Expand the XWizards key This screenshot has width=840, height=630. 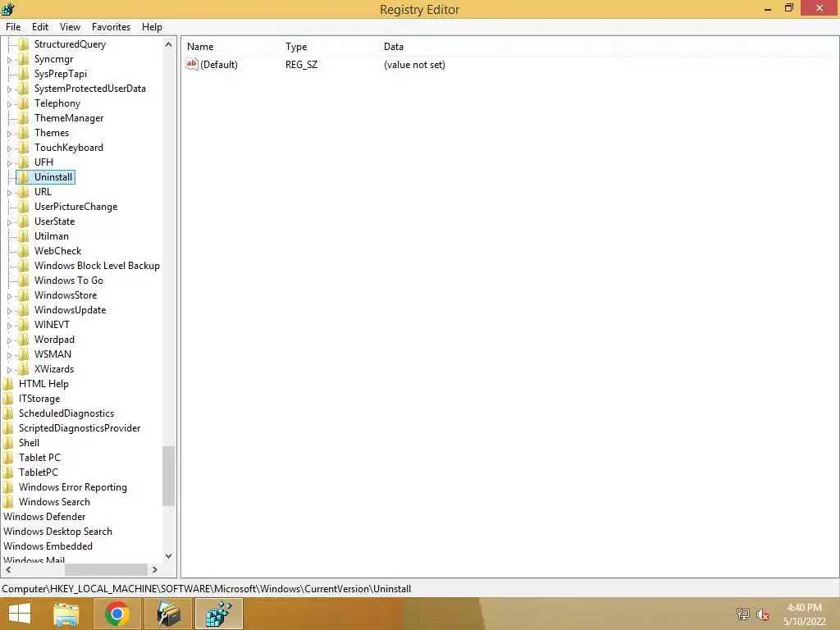tap(9, 370)
